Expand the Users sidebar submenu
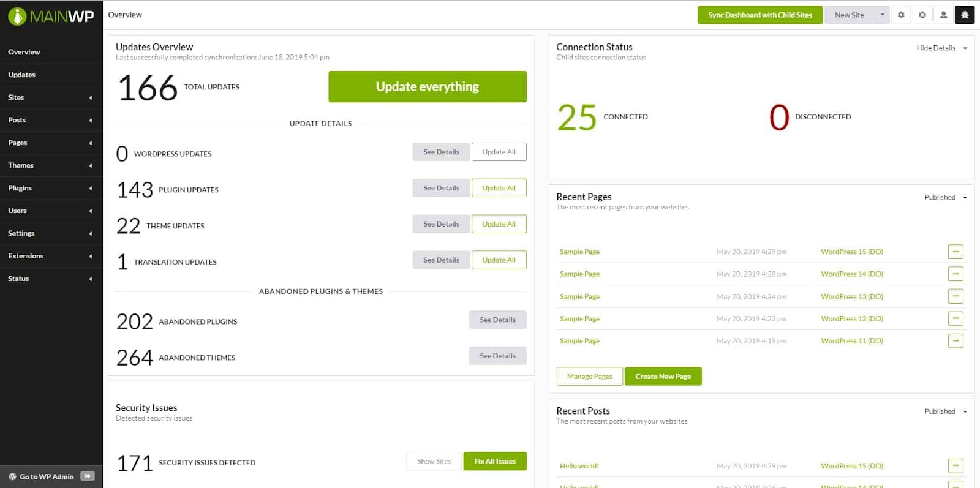The height and width of the screenshot is (488, 980). [x=91, y=211]
